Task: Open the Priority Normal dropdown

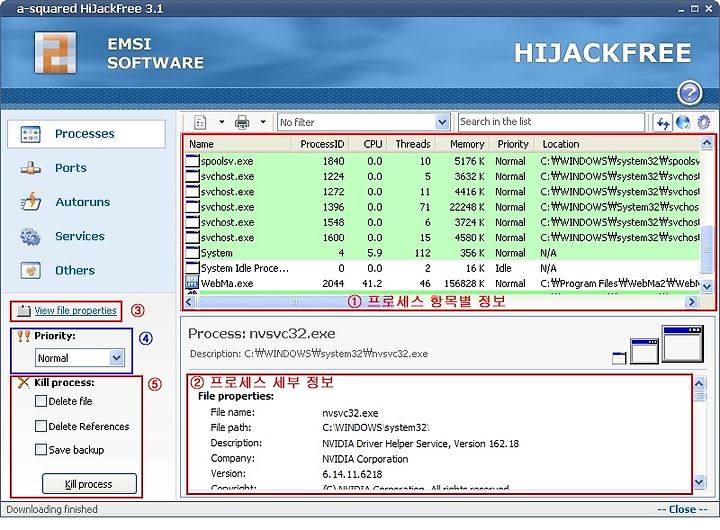Action: click(117, 357)
